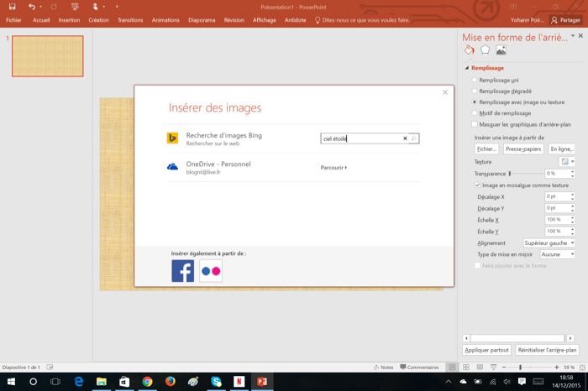Open the Effects pentagon tab

[485, 51]
